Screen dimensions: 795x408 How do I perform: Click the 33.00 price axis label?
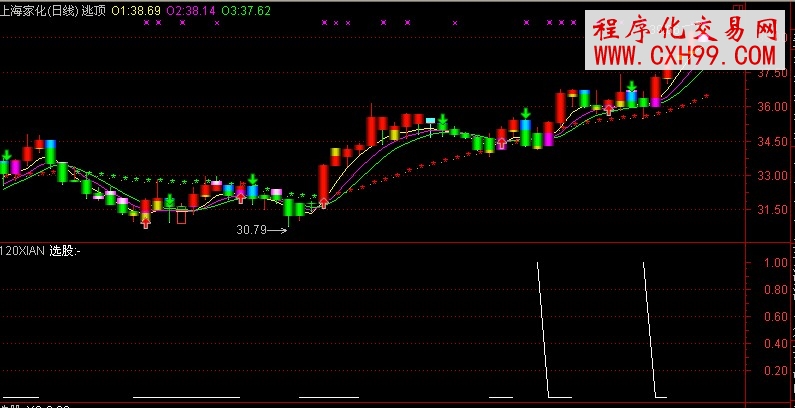click(771, 176)
